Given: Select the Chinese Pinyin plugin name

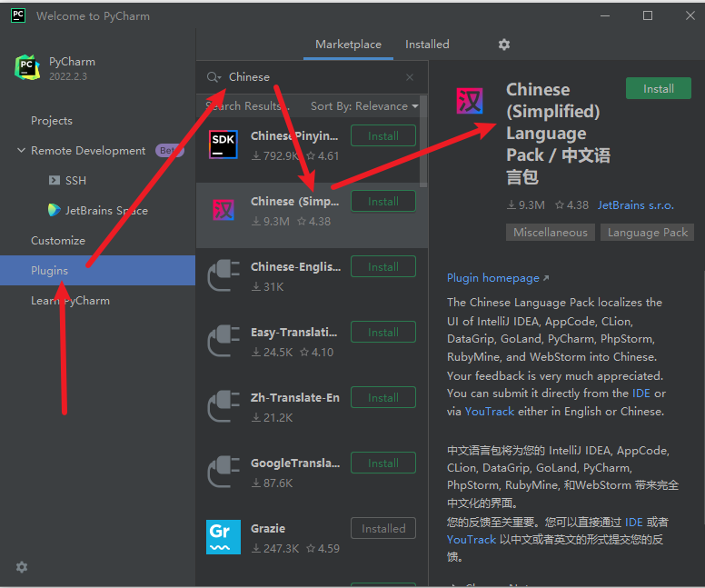Looking at the screenshot, I should 294,135.
